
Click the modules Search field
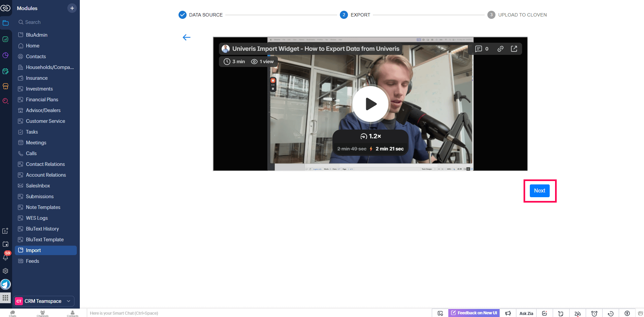(46, 22)
